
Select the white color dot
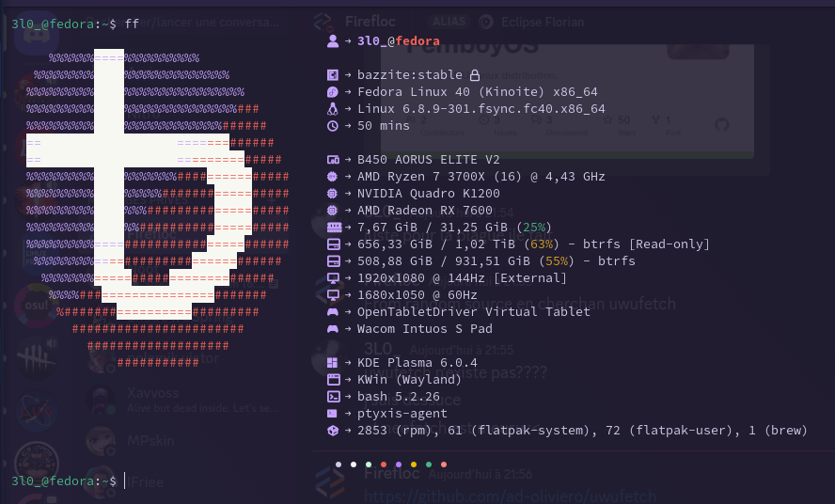[354, 465]
